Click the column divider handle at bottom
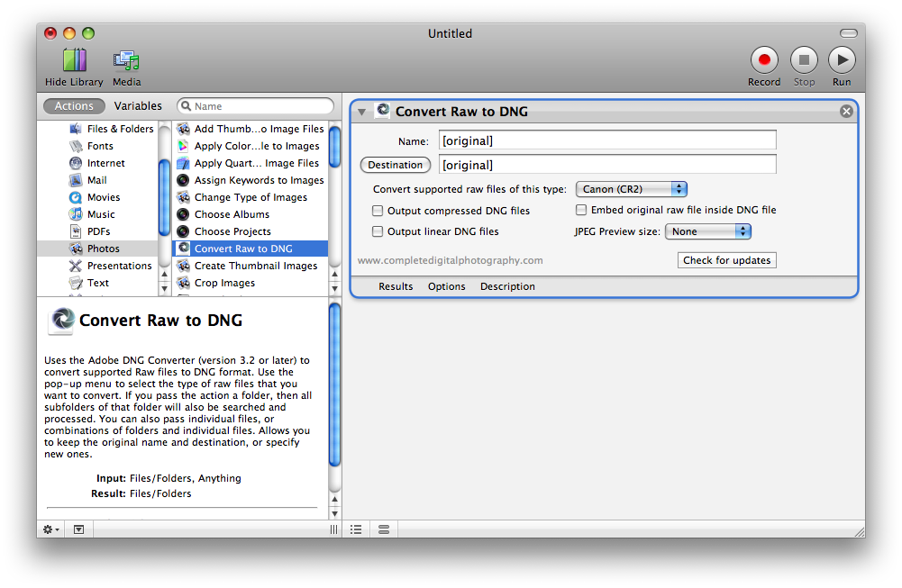This screenshot has width=902, height=588. click(x=333, y=529)
